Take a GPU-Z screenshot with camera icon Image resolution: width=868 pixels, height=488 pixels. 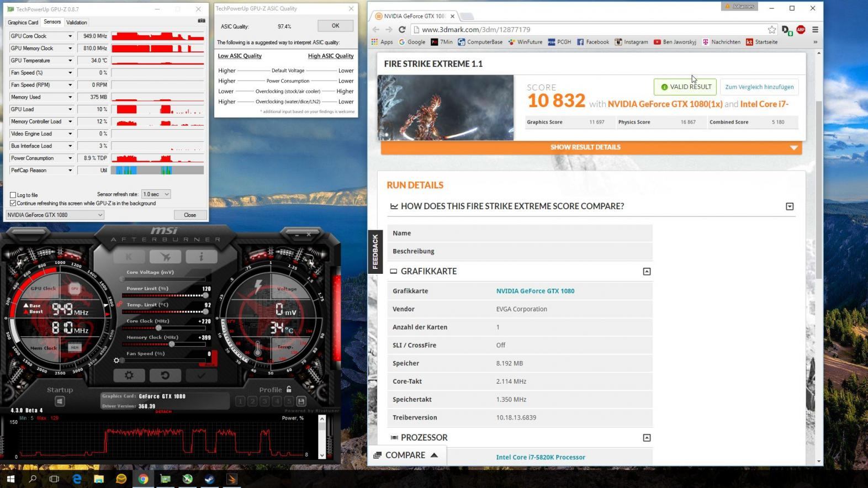(x=202, y=21)
